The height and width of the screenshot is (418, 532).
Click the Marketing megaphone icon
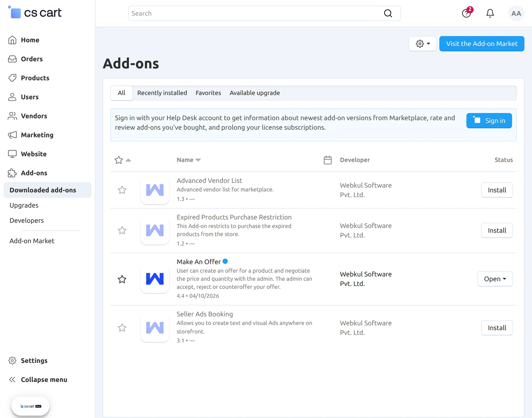tap(12, 135)
